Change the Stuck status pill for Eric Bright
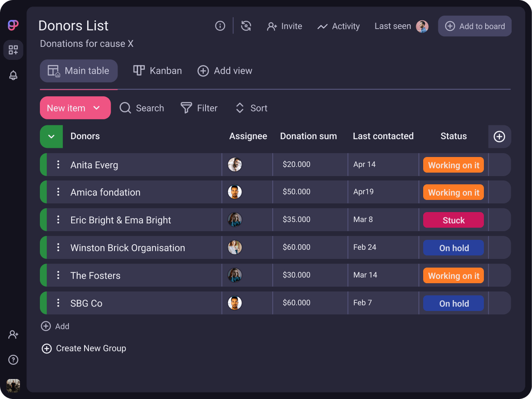Image resolution: width=532 pixels, height=399 pixels. coord(453,220)
